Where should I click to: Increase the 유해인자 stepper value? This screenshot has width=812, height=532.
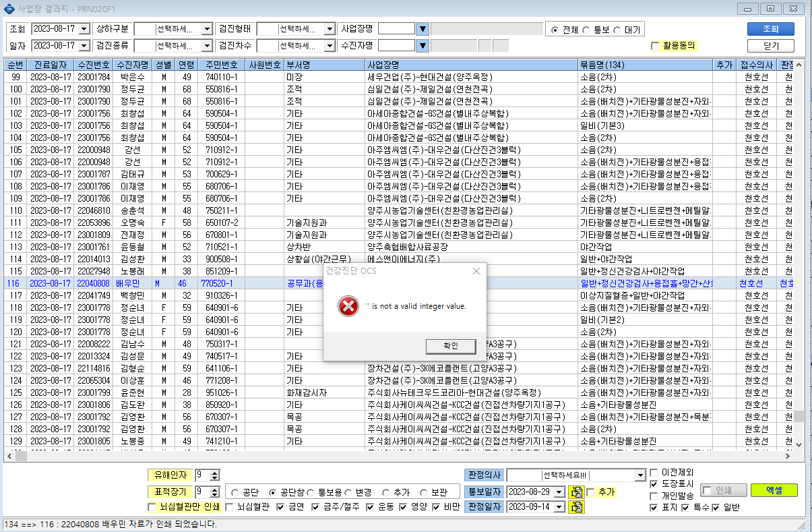[216, 473]
